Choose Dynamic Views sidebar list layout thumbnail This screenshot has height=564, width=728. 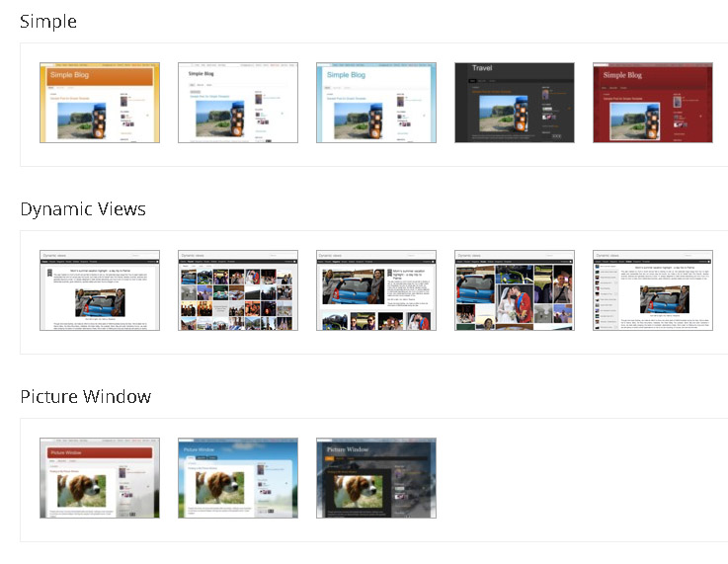653,290
